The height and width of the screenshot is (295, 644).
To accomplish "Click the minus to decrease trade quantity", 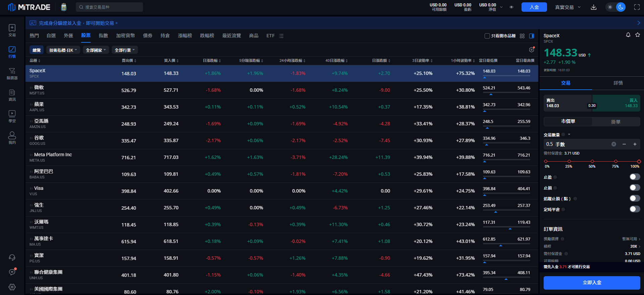I will [624, 144].
